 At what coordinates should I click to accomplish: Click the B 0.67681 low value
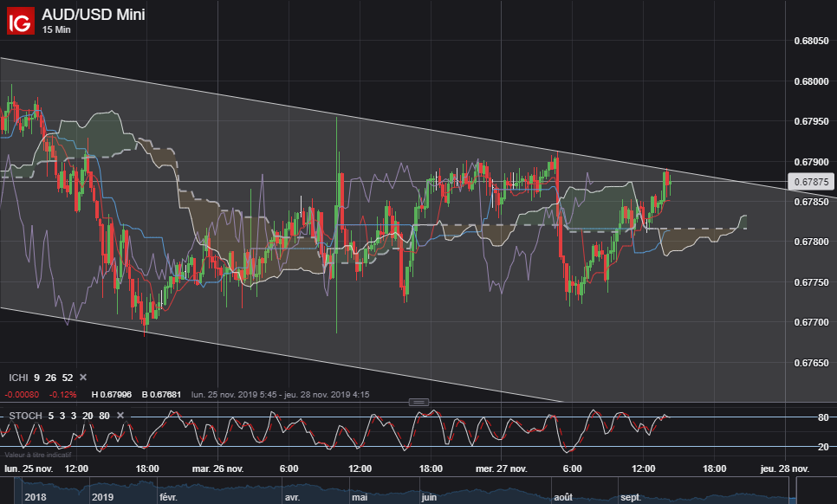[x=161, y=395]
